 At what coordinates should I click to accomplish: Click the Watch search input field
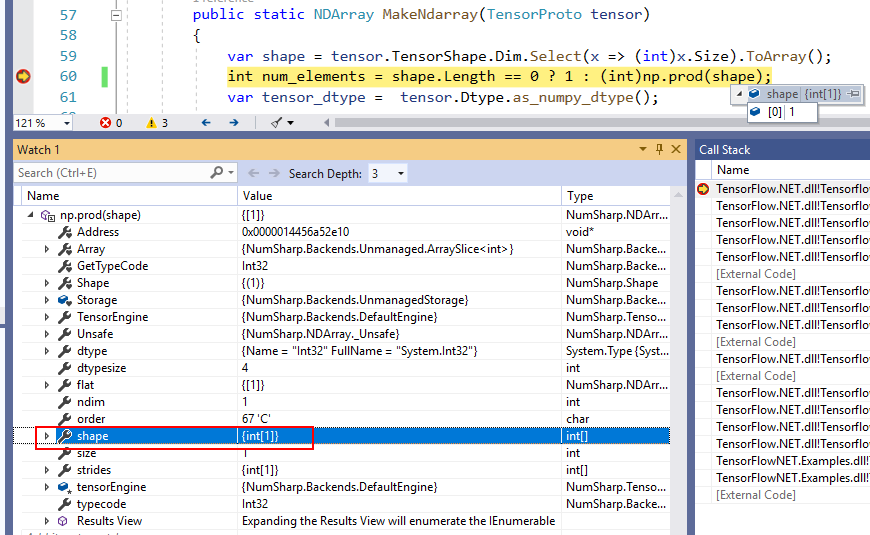point(111,173)
